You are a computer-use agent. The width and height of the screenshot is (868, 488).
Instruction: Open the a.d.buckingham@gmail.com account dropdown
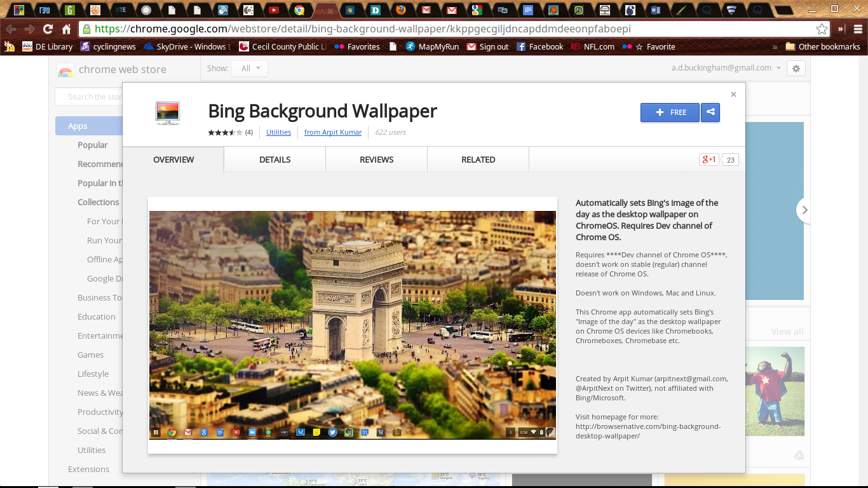(x=726, y=68)
